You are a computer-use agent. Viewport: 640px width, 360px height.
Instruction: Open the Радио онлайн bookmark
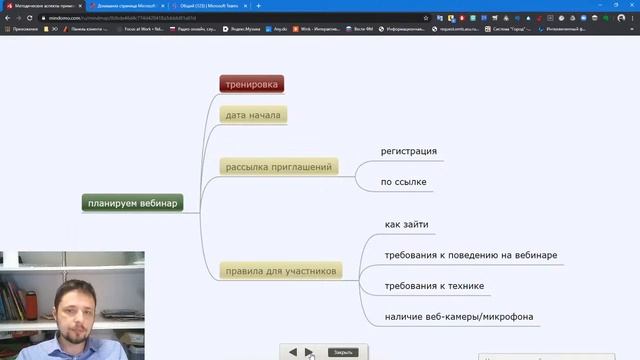193,29
